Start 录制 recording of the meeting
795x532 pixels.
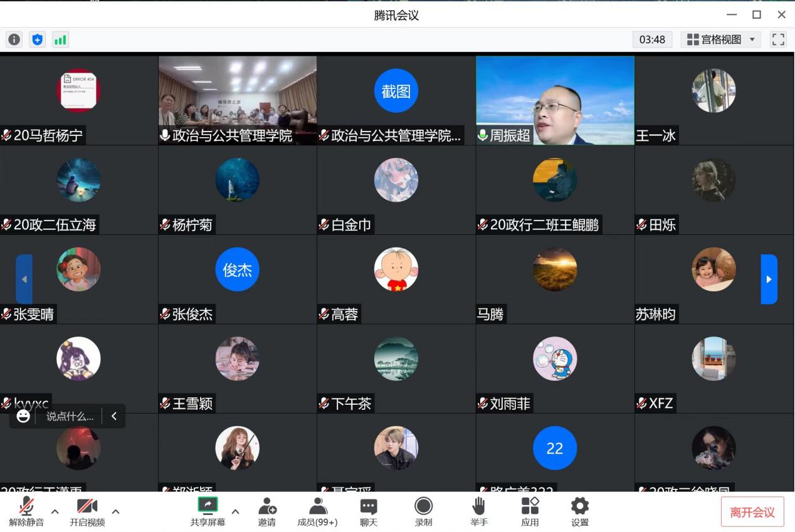pos(423,511)
